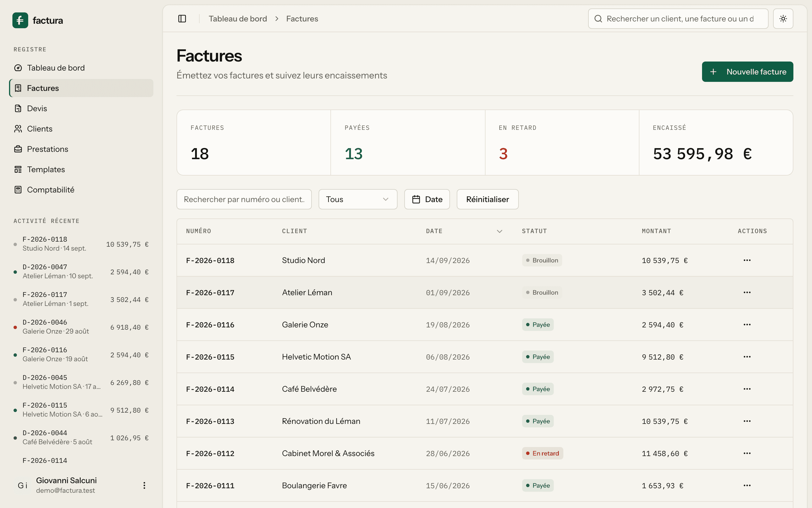The width and height of the screenshot is (812, 508).
Task: Click the Montant column header
Action: pos(656,231)
